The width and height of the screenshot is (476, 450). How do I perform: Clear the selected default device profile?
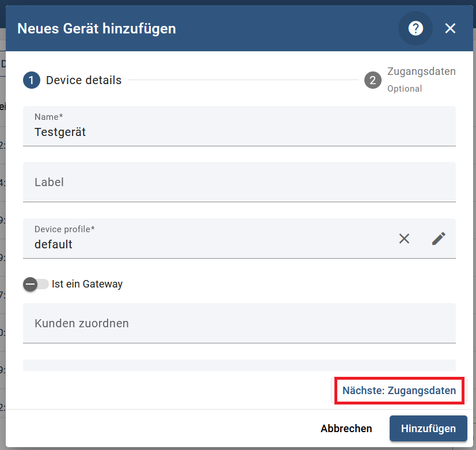coord(404,239)
